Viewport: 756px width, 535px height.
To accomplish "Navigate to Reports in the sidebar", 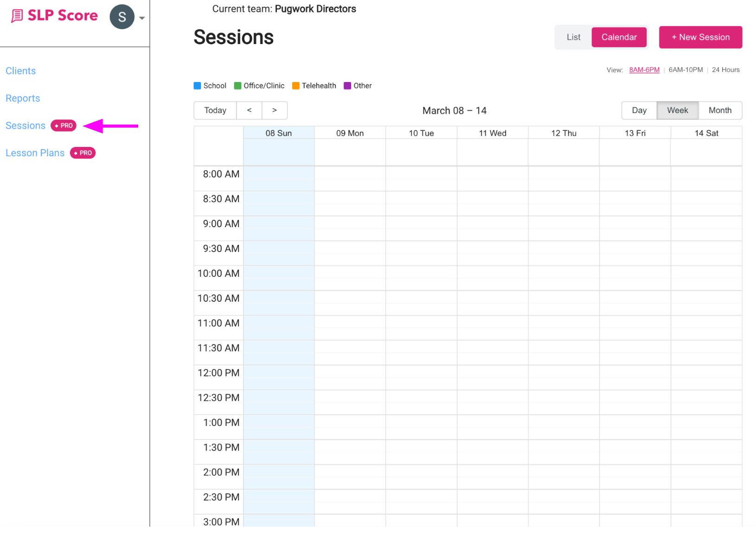I will point(23,98).
